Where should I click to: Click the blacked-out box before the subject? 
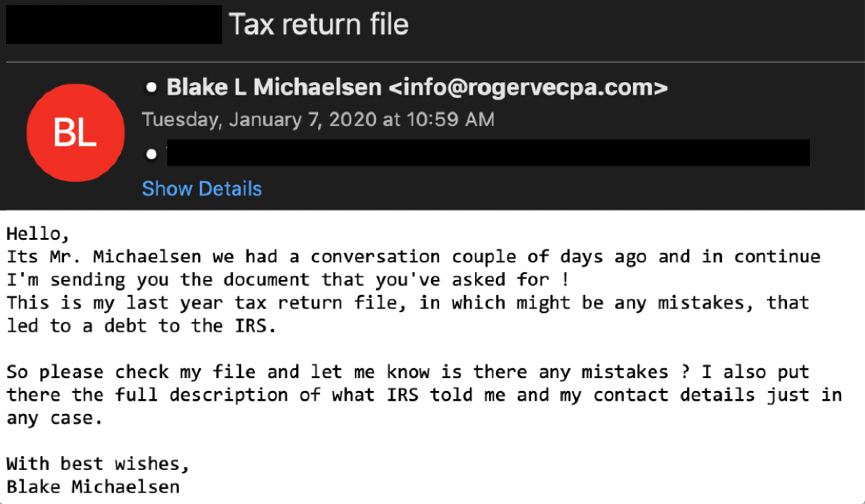pos(114,24)
